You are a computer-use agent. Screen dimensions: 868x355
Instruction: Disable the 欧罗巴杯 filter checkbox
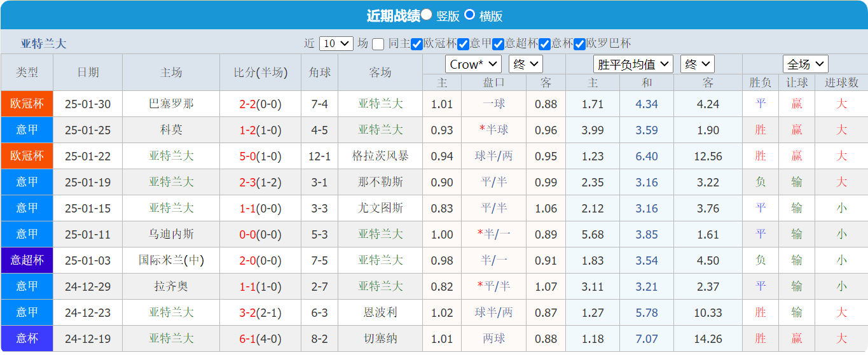point(579,45)
